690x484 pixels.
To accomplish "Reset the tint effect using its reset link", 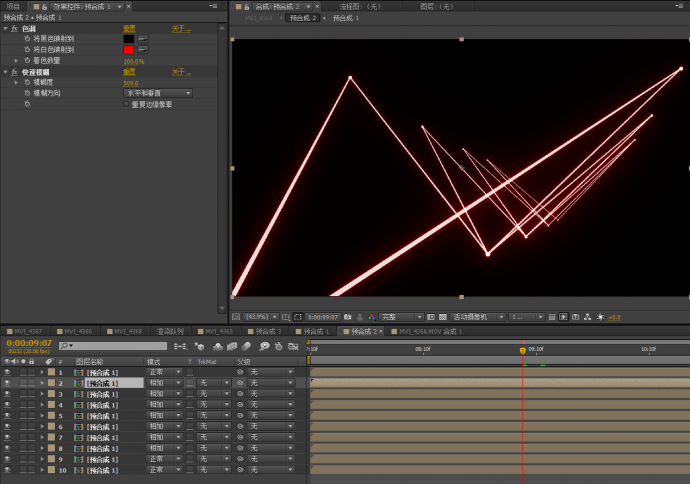I will point(129,29).
